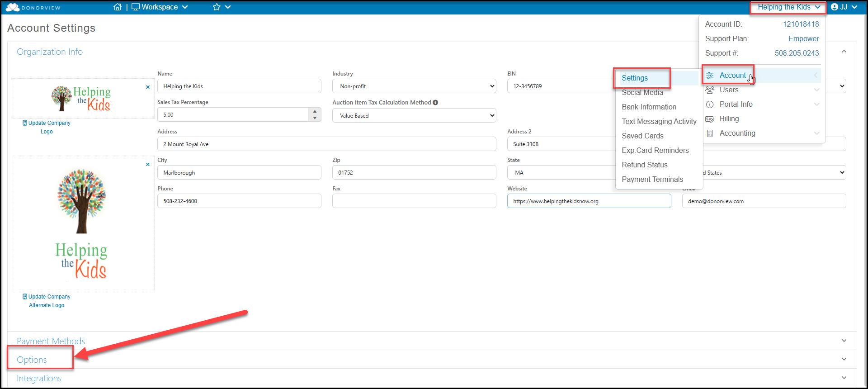
Task: Click the Fax field
Action: tap(414, 201)
